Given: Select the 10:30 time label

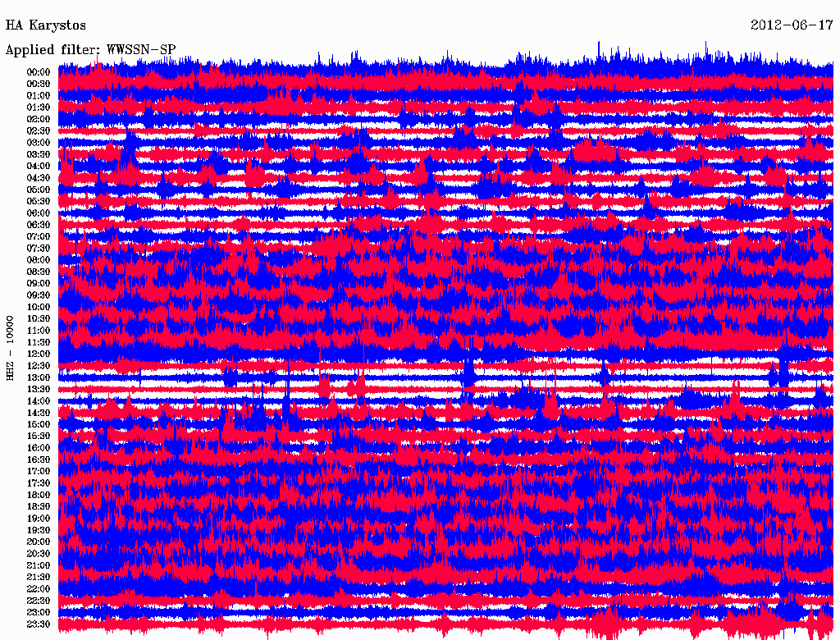Looking at the screenshot, I should [39, 318].
